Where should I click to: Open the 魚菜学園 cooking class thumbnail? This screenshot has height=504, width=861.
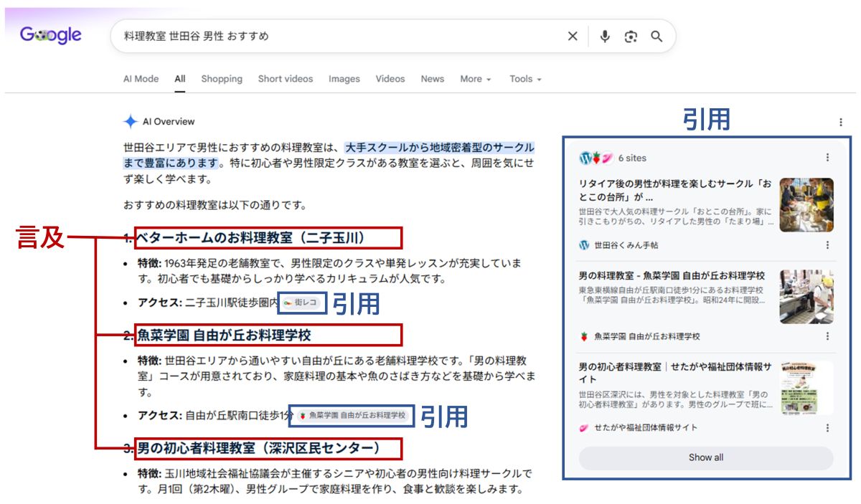pos(806,296)
